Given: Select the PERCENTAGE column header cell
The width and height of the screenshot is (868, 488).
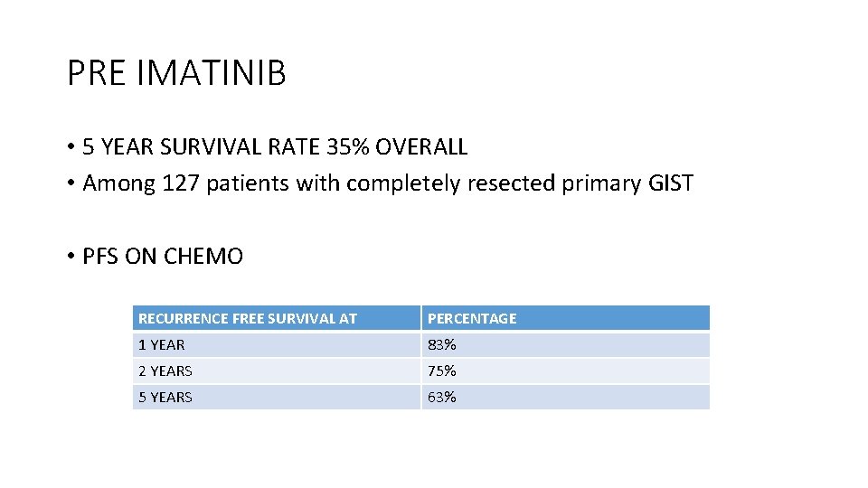Looking at the screenshot, I should point(565,318).
